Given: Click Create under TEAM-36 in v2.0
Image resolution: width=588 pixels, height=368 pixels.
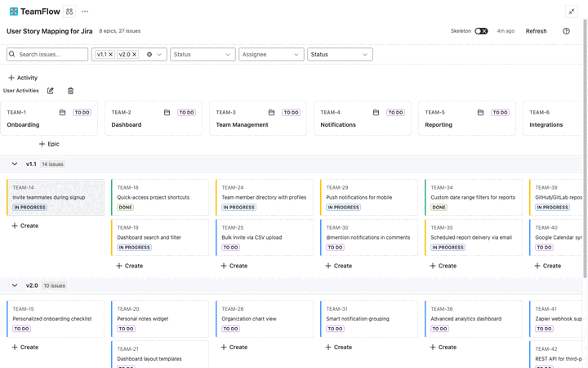Looking at the screenshot, I should click(x=443, y=348).
